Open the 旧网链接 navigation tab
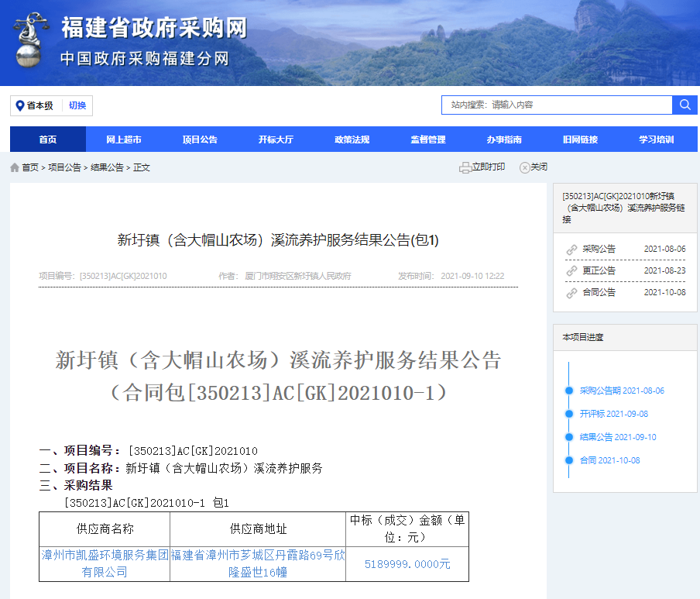 (x=580, y=139)
